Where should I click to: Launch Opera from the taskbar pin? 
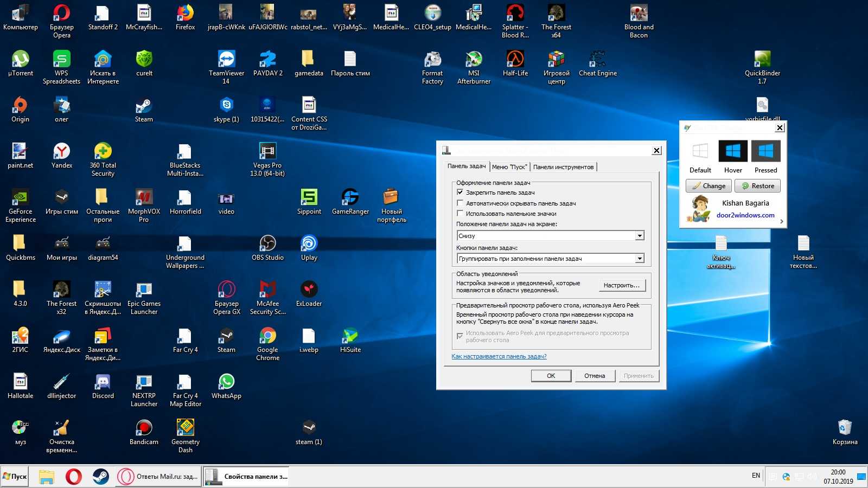click(74, 477)
